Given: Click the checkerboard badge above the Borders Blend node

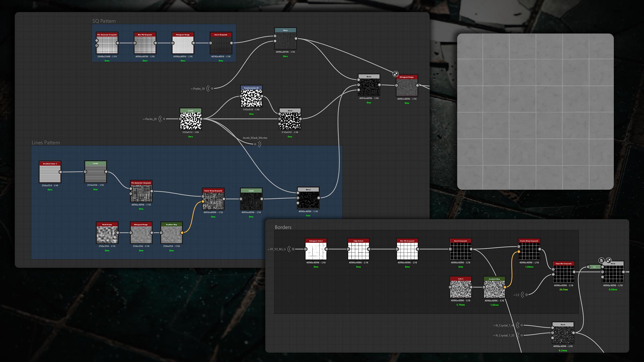Looking at the screenshot, I should tap(608, 260).
